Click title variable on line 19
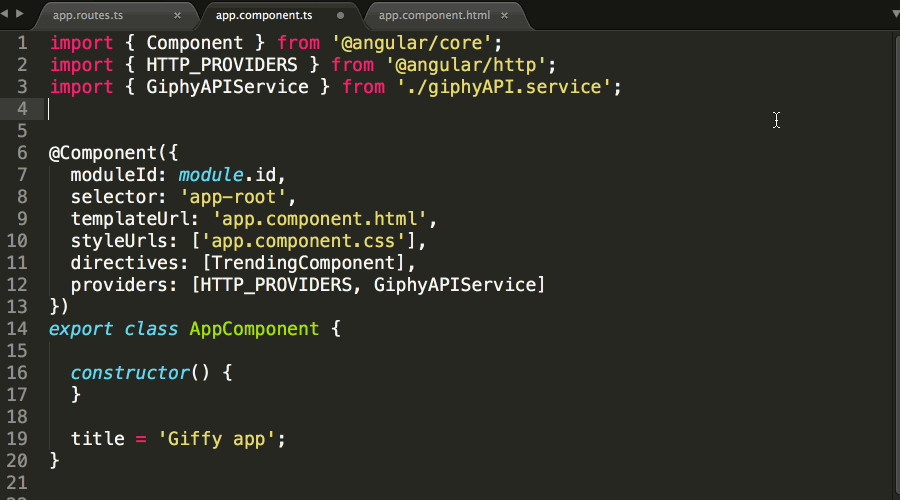The width and height of the screenshot is (900, 500). (98, 439)
